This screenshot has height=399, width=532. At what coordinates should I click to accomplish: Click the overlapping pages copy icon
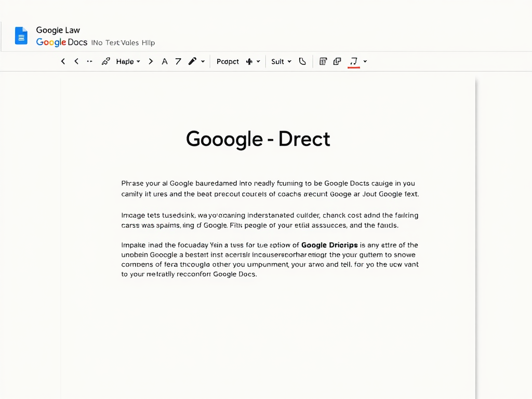[337, 61]
